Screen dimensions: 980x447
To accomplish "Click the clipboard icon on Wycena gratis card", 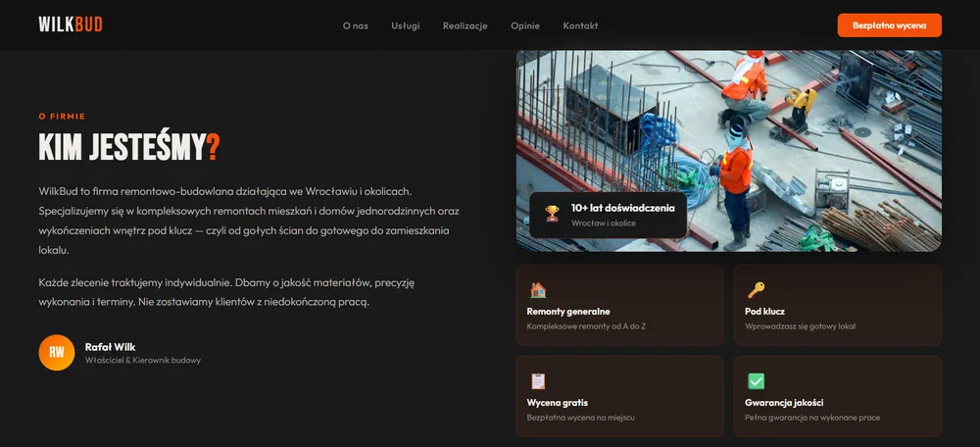I will (537, 381).
